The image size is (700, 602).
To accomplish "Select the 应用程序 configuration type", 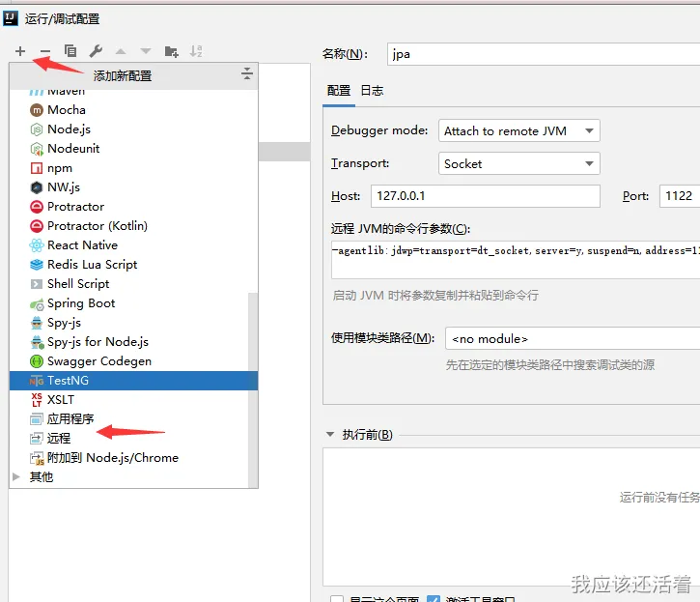I will tap(129, 418).
